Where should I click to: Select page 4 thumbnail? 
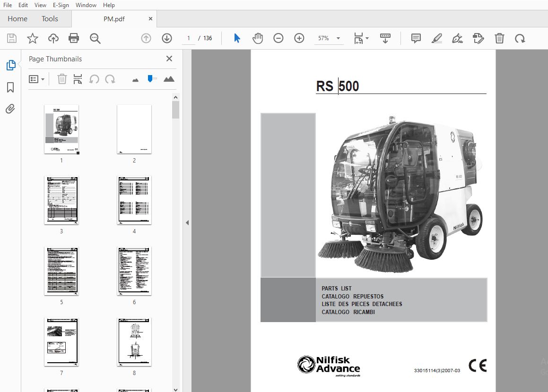point(134,200)
